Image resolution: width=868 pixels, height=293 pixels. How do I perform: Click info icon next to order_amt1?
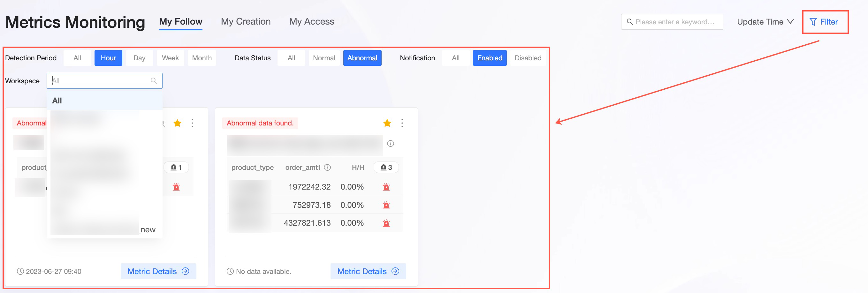[x=327, y=167]
